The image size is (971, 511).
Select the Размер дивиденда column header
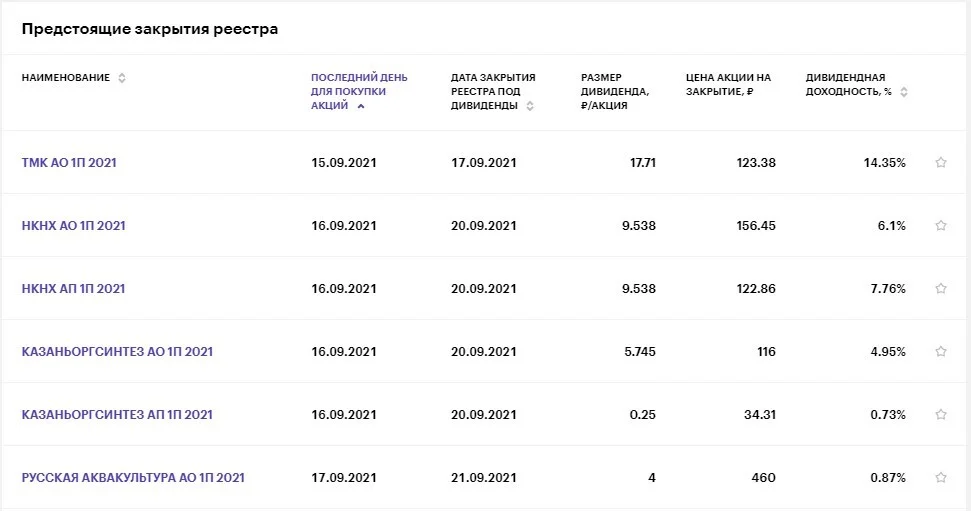pyautogui.click(x=615, y=92)
